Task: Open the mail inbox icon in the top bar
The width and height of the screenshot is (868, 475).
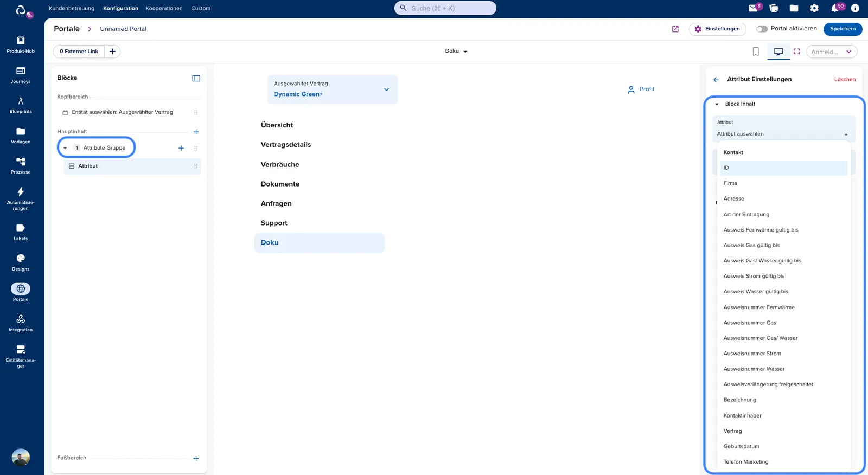Action: pos(754,8)
